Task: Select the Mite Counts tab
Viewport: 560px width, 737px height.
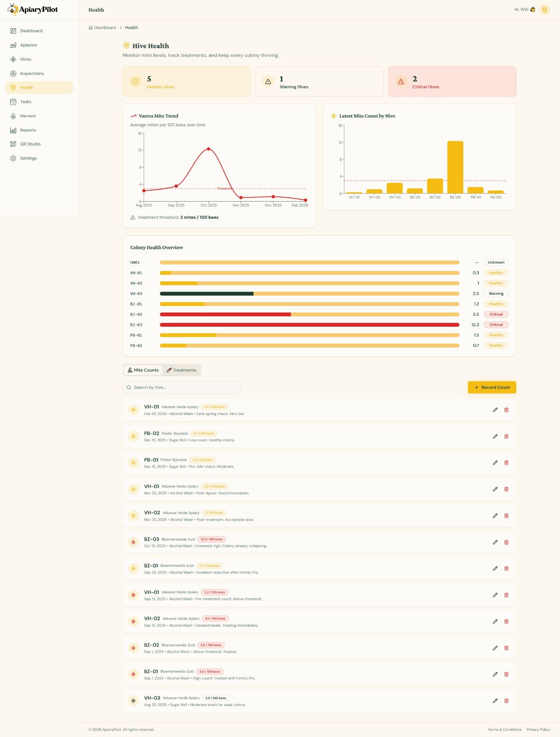Action: (143, 370)
